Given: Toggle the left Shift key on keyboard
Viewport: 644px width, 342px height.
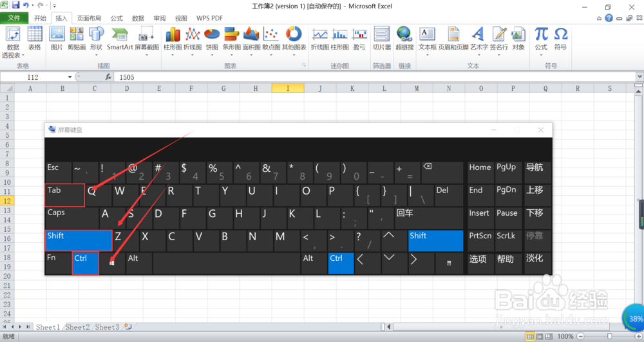Looking at the screenshot, I should click(x=79, y=240).
